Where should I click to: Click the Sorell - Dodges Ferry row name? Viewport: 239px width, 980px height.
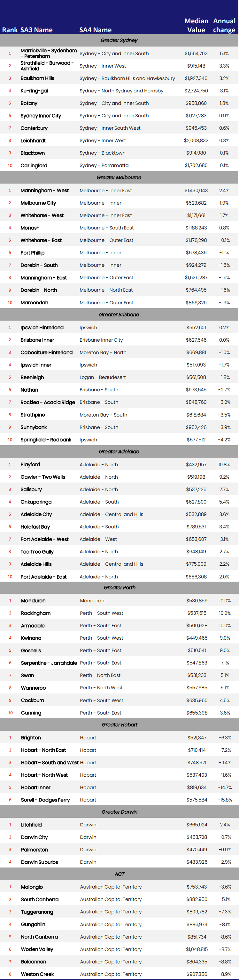tap(45, 800)
